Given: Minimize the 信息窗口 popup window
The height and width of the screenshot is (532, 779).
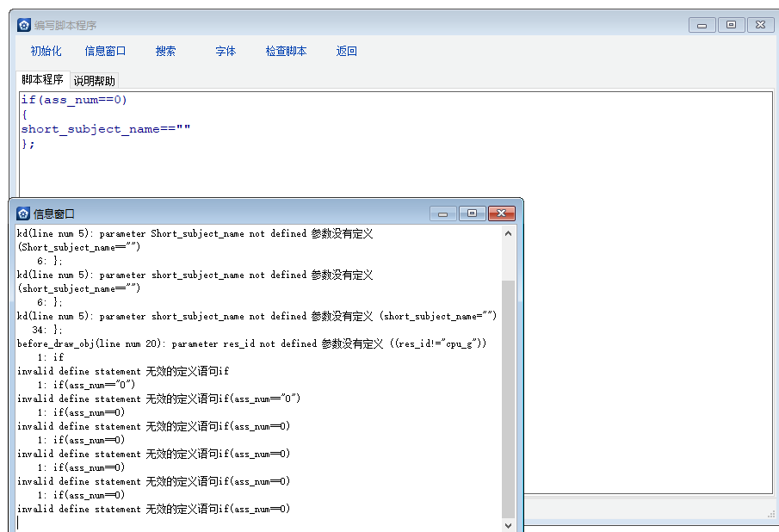Looking at the screenshot, I should tap(443, 213).
